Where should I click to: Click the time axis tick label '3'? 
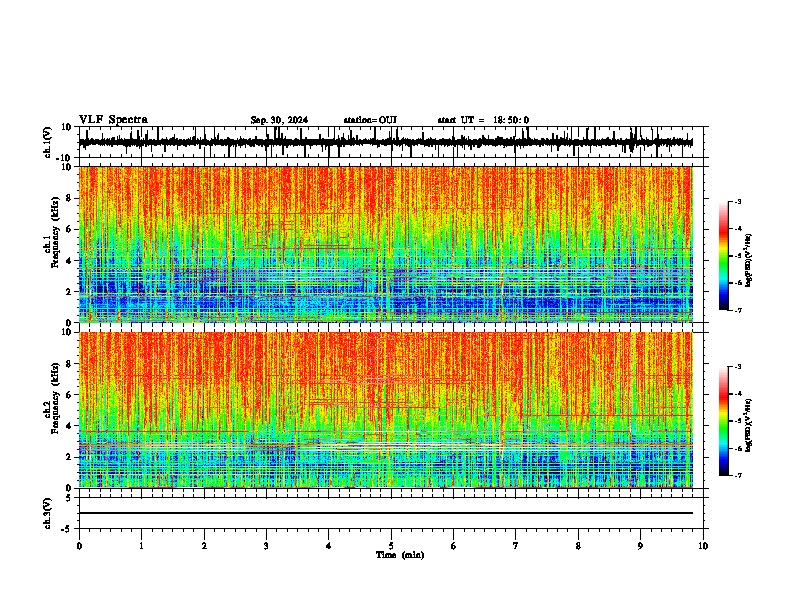[266, 546]
